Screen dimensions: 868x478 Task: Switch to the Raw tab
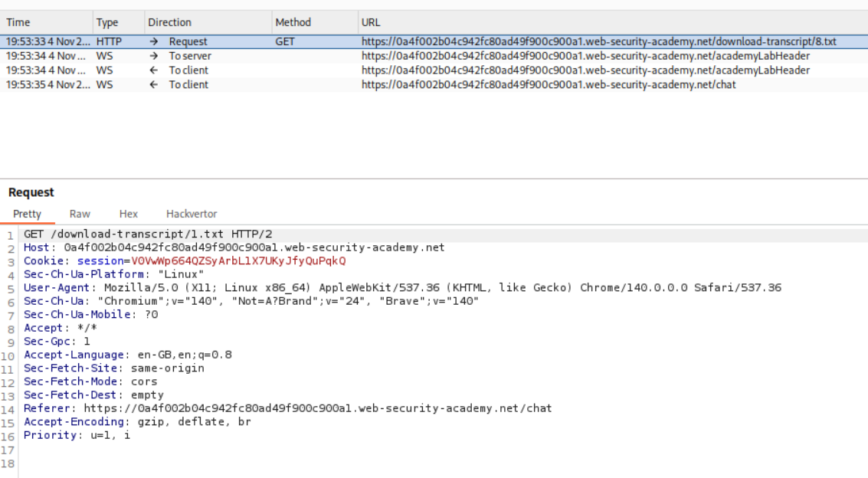coord(80,214)
